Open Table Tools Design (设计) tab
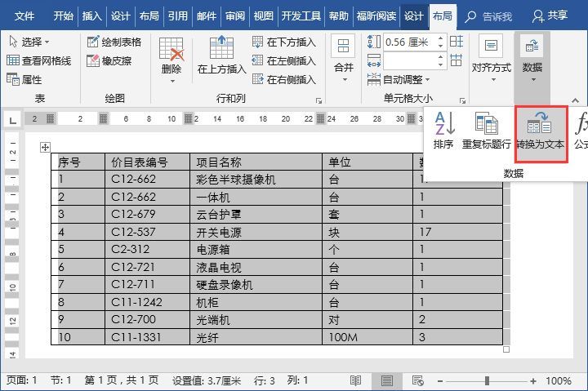Viewport: 588px width, 391px height. coord(413,16)
